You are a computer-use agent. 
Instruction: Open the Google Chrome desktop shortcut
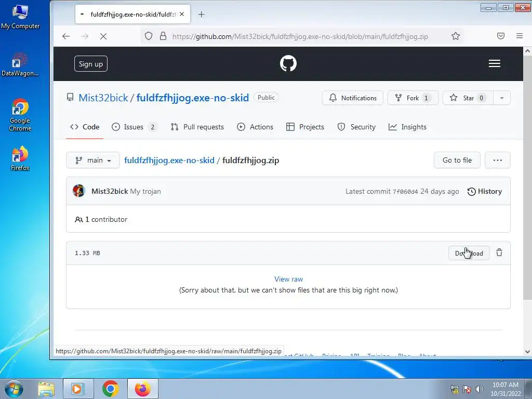pyautogui.click(x=20, y=115)
